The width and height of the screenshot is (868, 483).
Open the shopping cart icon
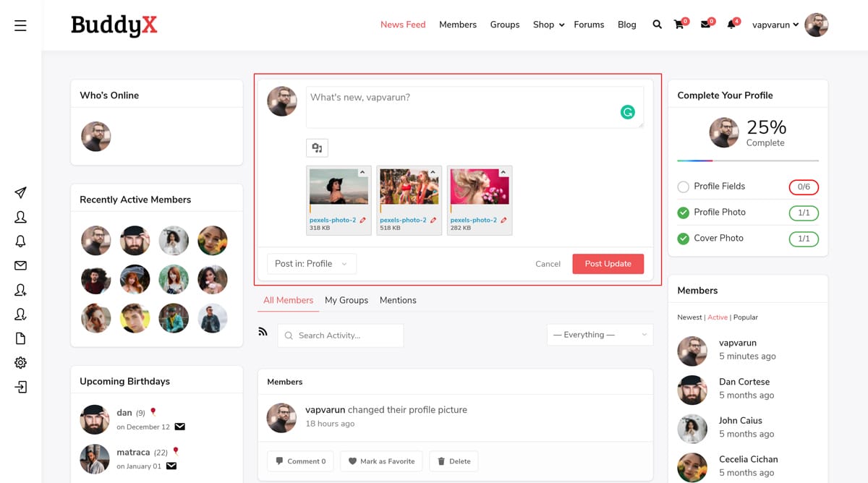[678, 25]
